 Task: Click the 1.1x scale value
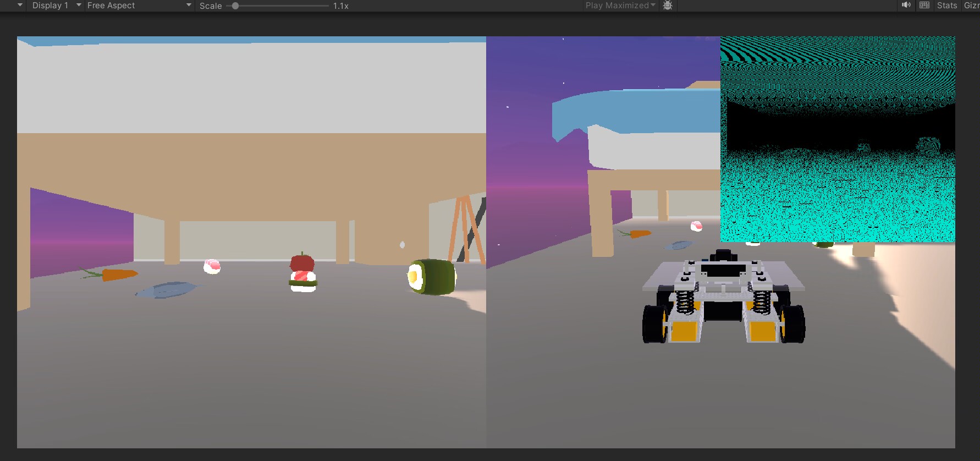[340, 6]
